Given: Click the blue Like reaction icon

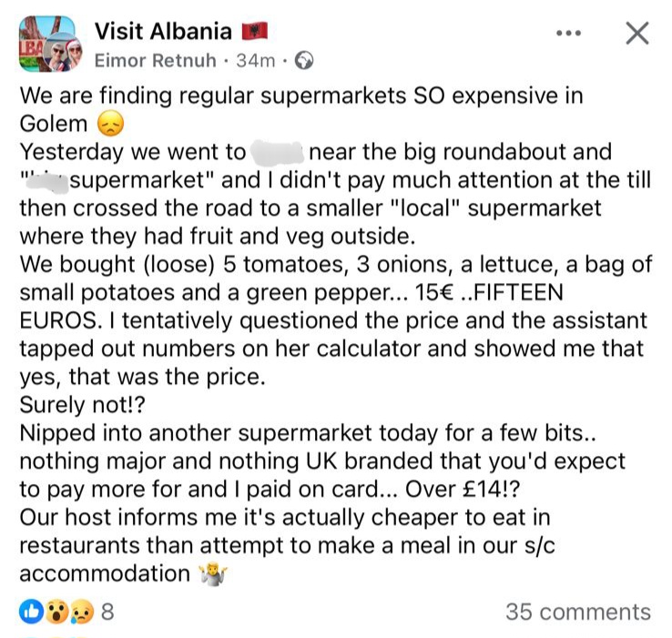Looking at the screenshot, I should click(30, 612).
